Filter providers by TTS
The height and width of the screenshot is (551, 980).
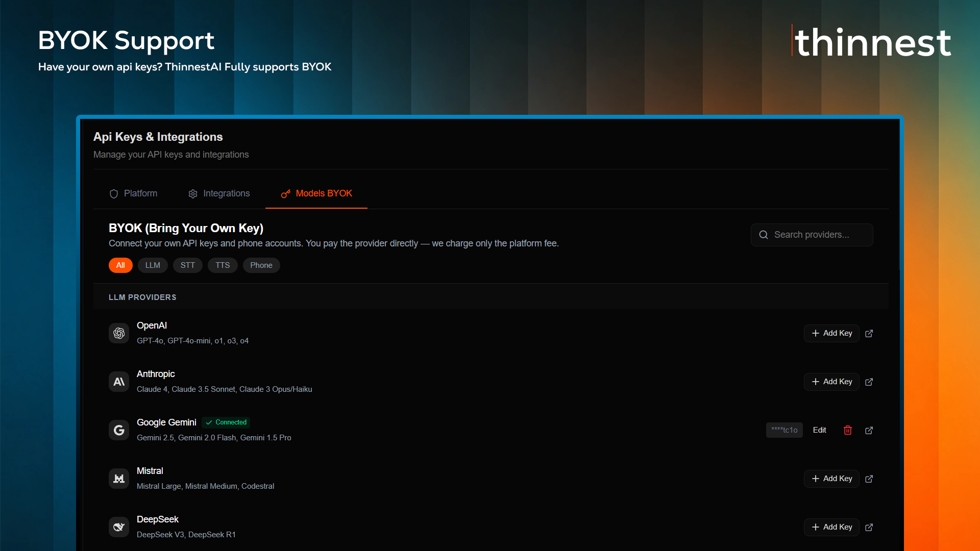(223, 265)
